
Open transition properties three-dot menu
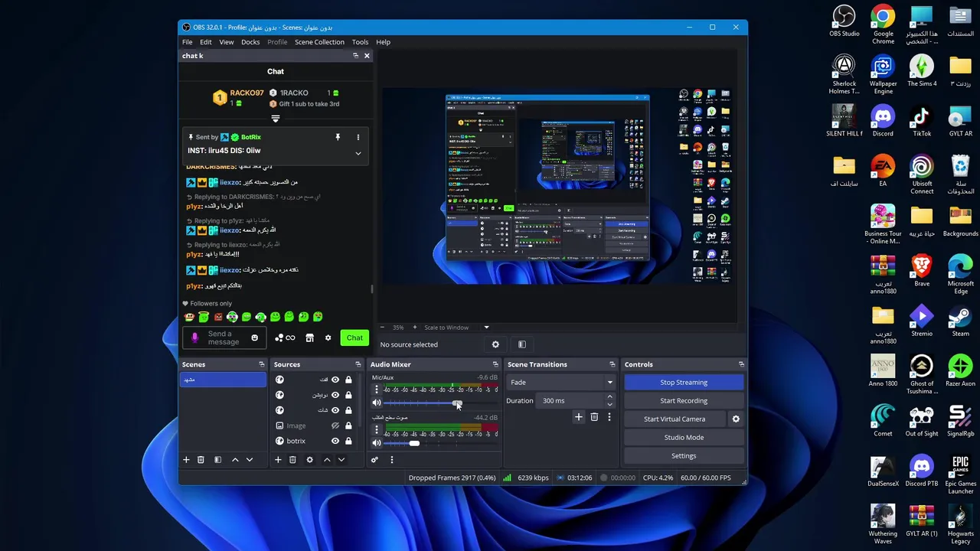pyautogui.click(x=609, y=417)
